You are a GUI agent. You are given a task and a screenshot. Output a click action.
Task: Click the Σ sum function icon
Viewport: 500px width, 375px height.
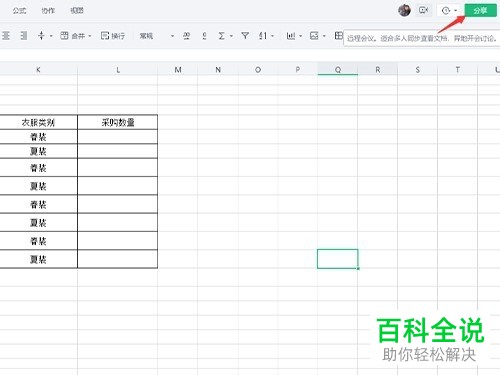point(221,35)
